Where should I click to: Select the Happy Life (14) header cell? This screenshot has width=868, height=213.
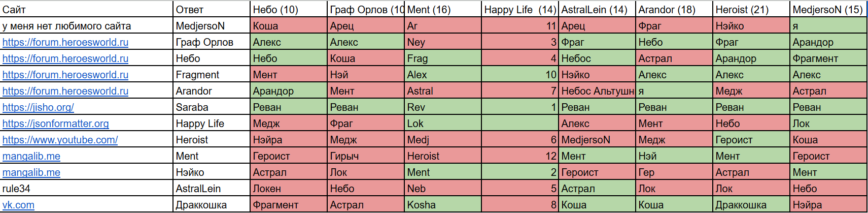(520, 9)
